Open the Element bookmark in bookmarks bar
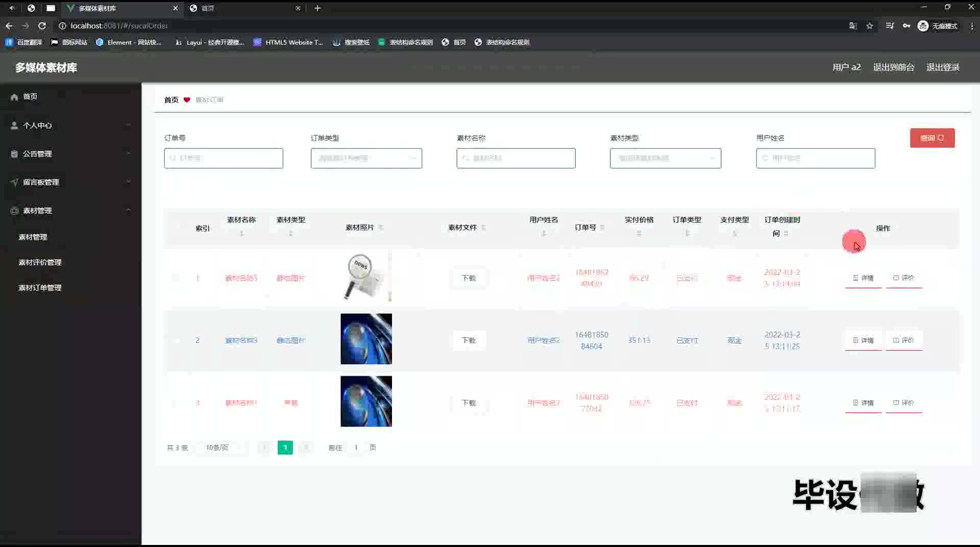The height and width of the screenshot is (547, 980). (129, 42)
